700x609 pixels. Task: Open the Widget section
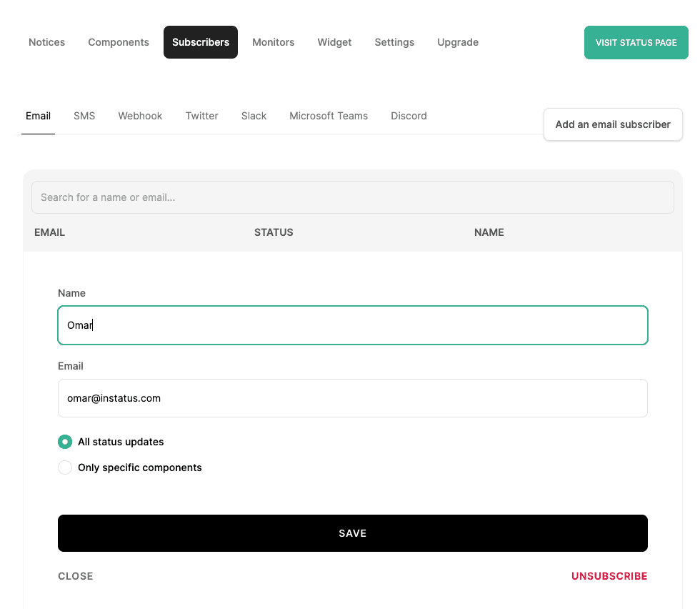pyautogui.click(x=334, y=42)
